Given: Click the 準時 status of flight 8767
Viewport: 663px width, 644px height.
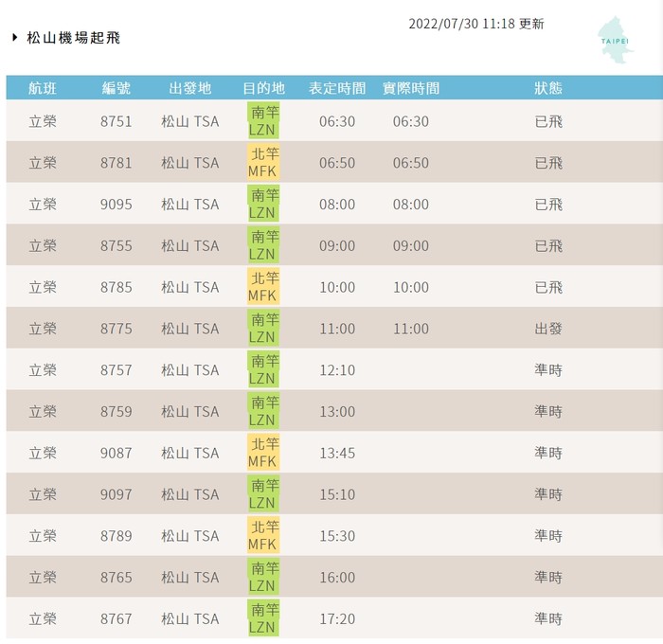Looking at the screenshot, I should coord(548,618).
